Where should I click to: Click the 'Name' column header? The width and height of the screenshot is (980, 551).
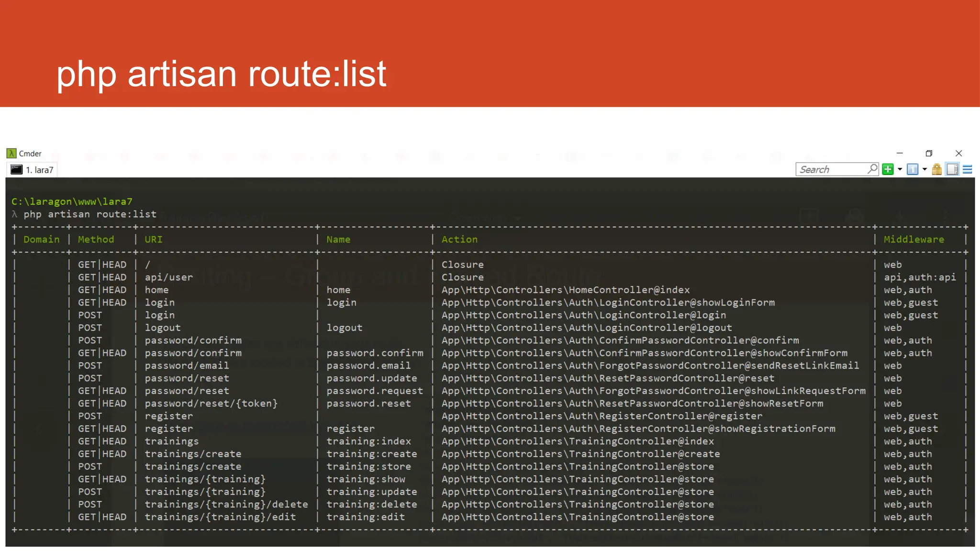pos(338,239)
